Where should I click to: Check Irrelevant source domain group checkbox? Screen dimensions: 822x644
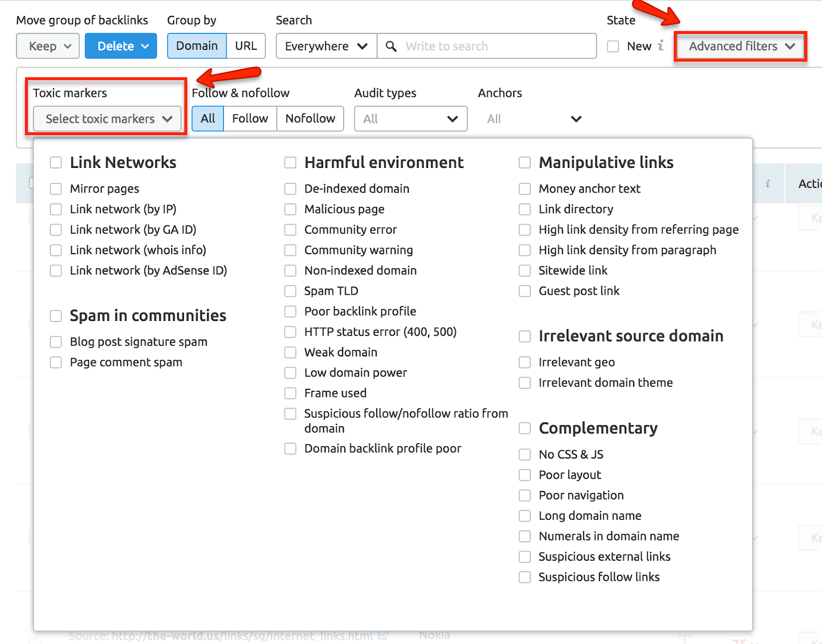[x=525, y=336]
